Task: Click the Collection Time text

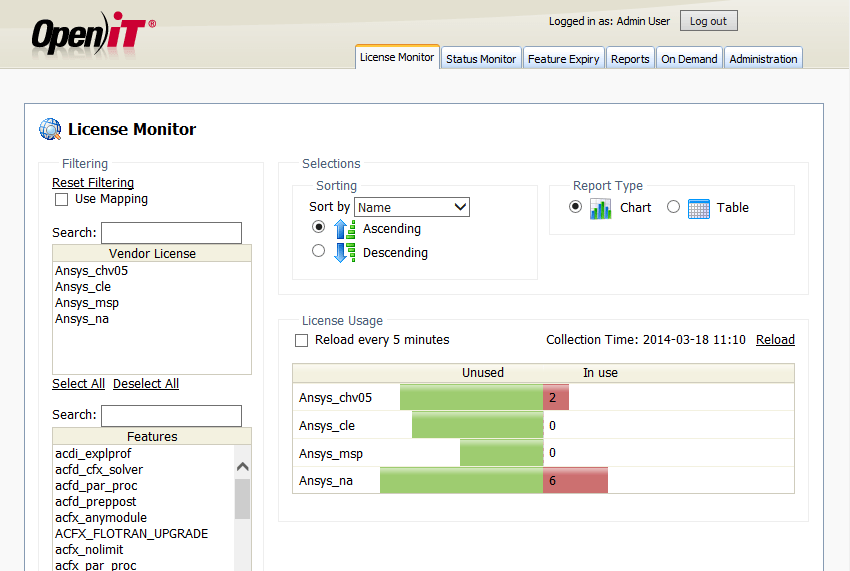Action: (x=646, y=339)
